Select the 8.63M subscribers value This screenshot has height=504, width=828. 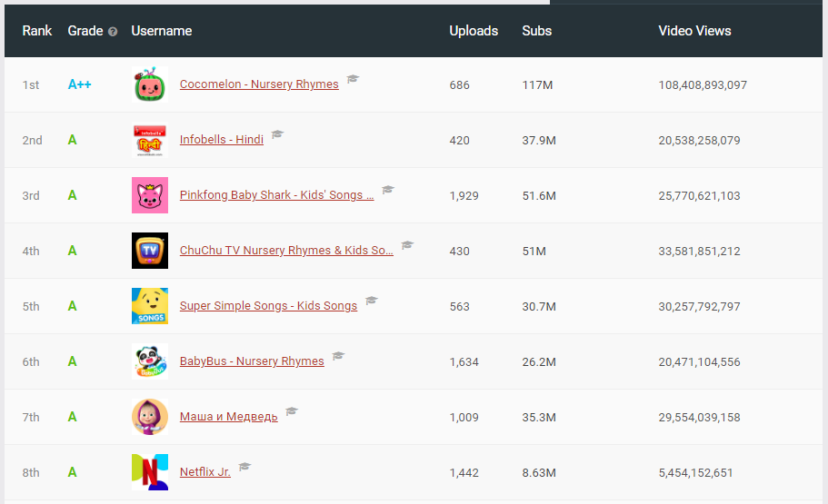coord(539,473)
